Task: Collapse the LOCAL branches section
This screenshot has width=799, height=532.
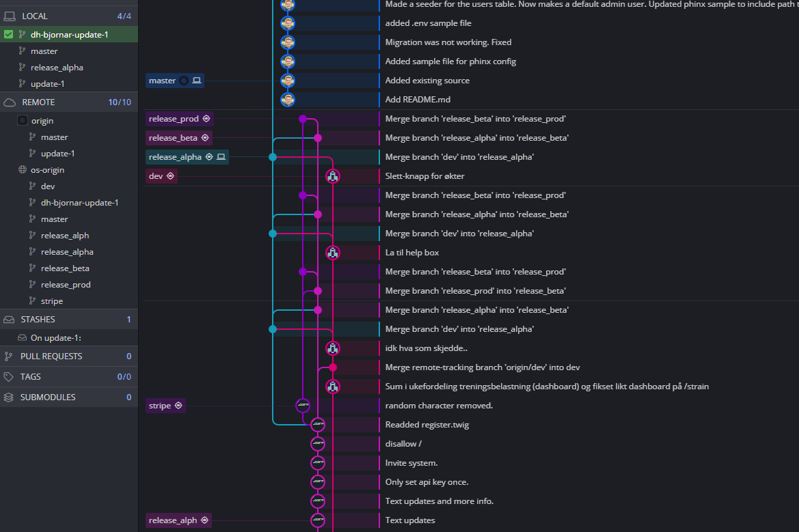Action: pyautogui.click(x=69, y=16)
